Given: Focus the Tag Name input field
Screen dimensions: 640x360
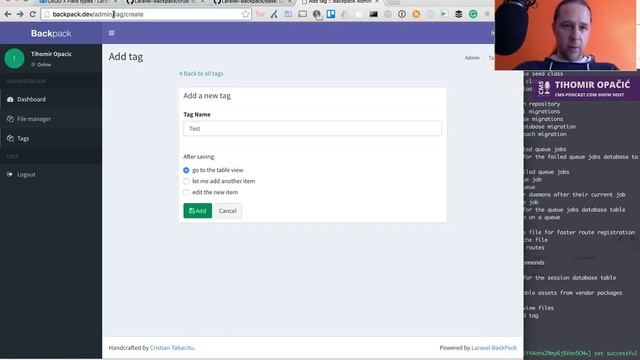Looking at the screenshot, I should [x=312, y=129].
